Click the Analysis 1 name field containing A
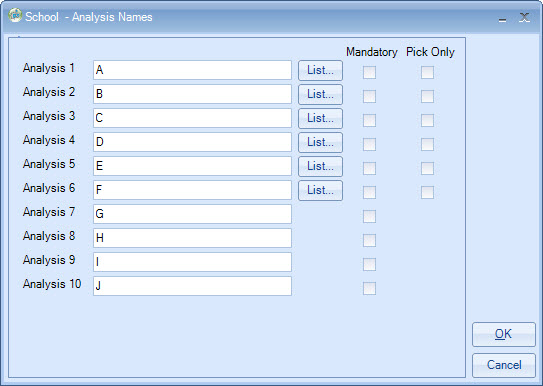This screenshot has height=386, width=543. click(192, 70)
